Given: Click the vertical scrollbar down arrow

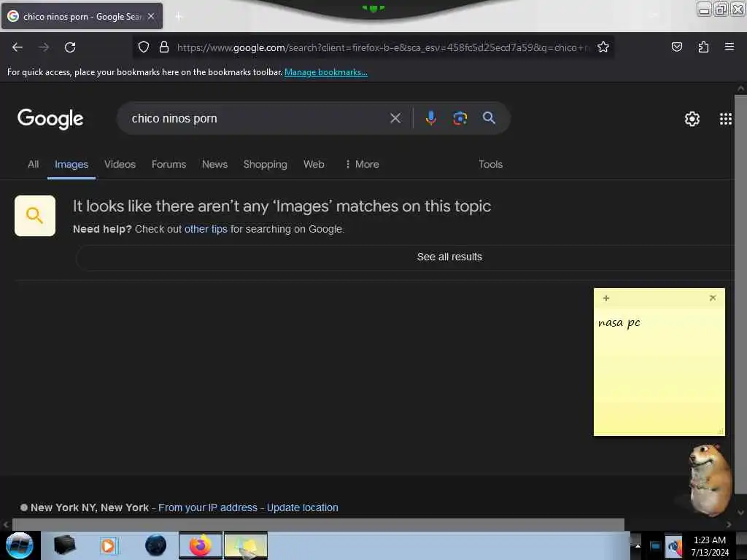Looking at the screenshot, I should pyautogui.click(x=740, y=513).
